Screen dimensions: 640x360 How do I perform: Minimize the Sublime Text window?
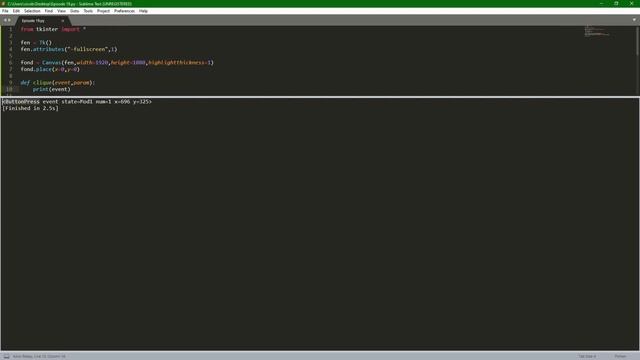pyautogui.click(x=601, y=3)
